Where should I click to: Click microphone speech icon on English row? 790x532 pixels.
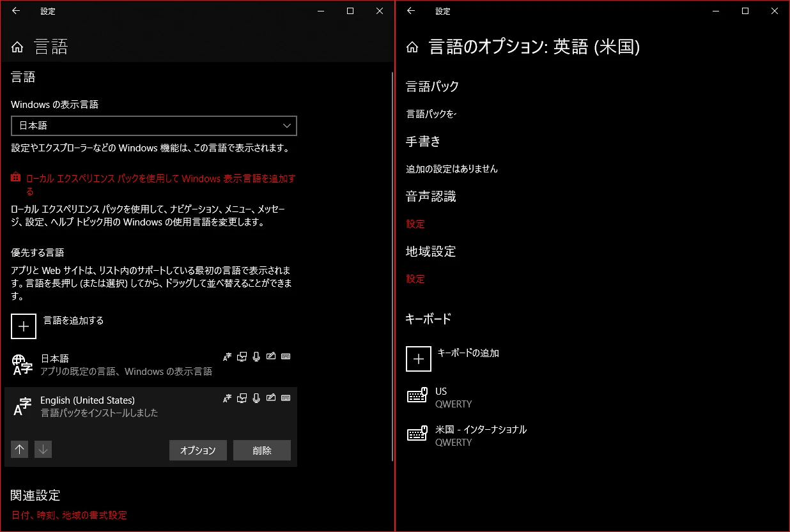point(256,399)
